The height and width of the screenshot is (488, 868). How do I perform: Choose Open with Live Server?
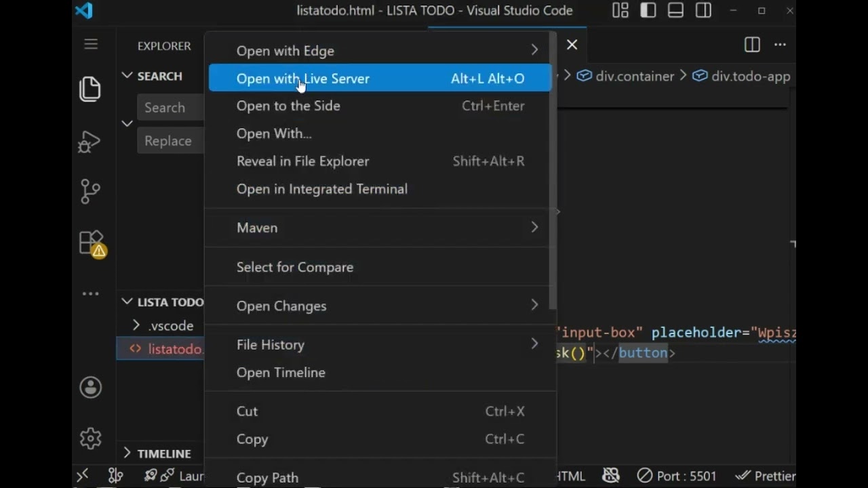[380, 78]
